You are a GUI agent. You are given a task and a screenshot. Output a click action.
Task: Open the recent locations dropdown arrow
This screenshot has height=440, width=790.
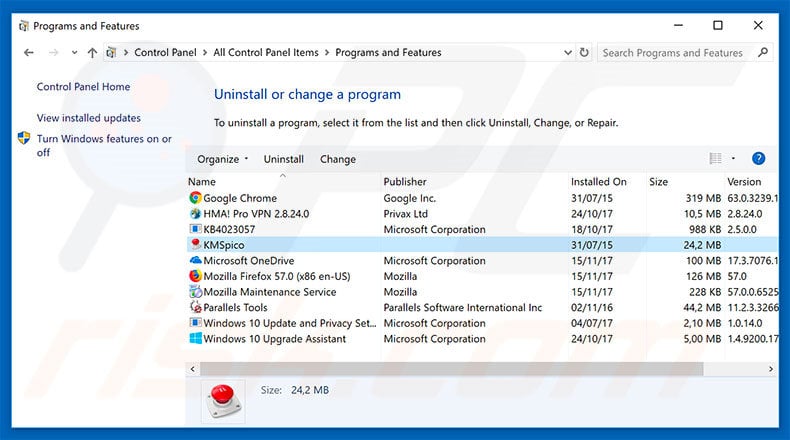tap(74, 52)
